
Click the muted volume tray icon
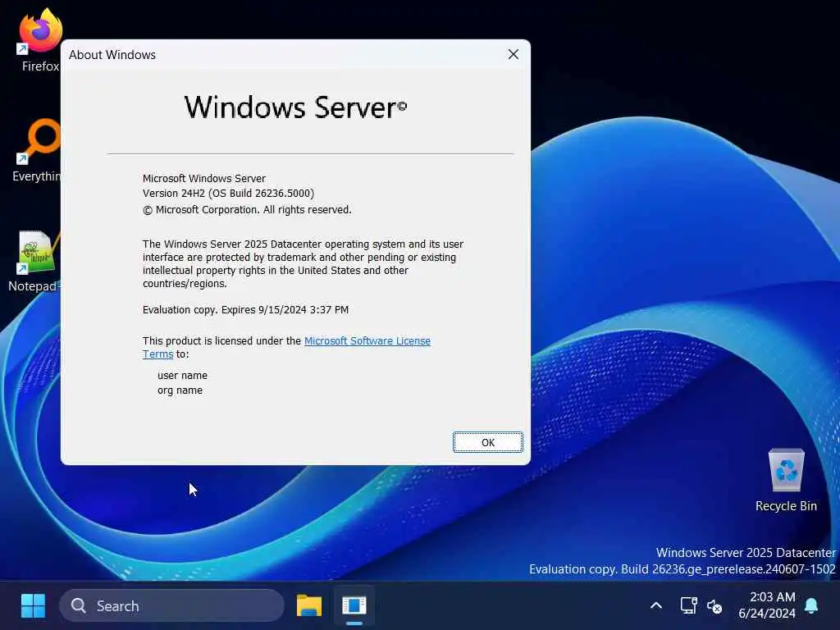(x=714, y=606)
